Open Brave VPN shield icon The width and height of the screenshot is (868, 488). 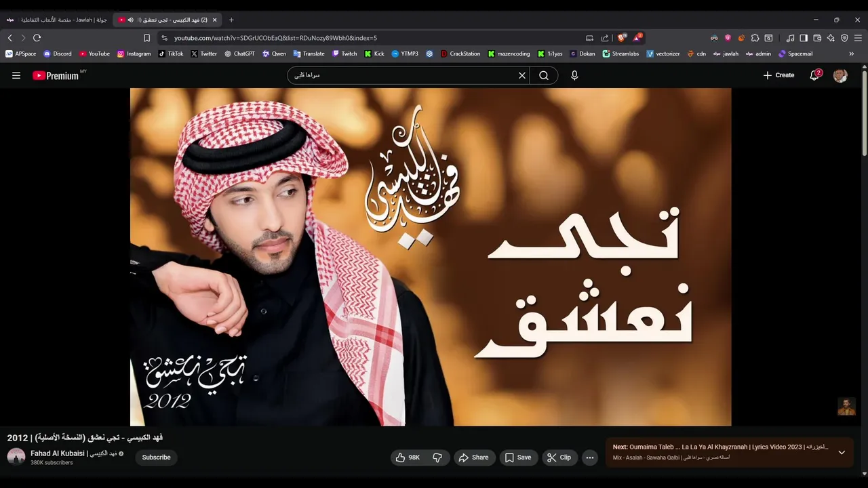click(844, 38)
